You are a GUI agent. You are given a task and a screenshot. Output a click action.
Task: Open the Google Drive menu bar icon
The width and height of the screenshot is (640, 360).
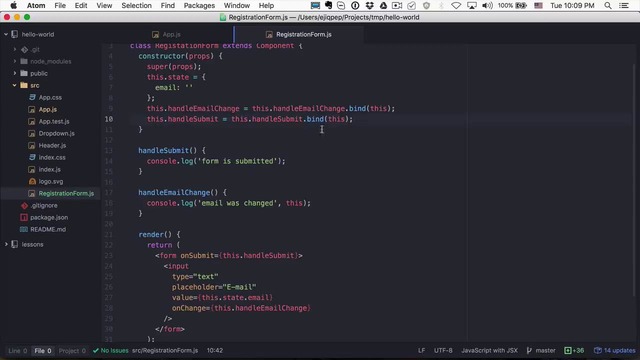pos(383,5)
